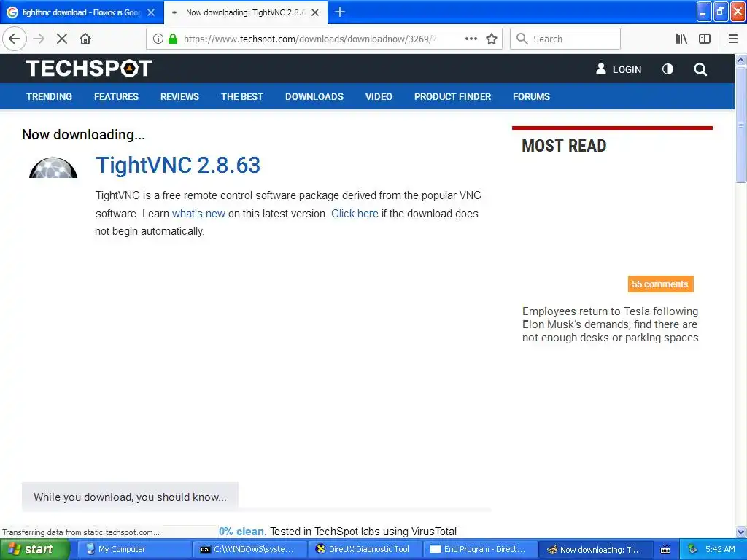Switch to the tightbnc download Google tab

82,12
